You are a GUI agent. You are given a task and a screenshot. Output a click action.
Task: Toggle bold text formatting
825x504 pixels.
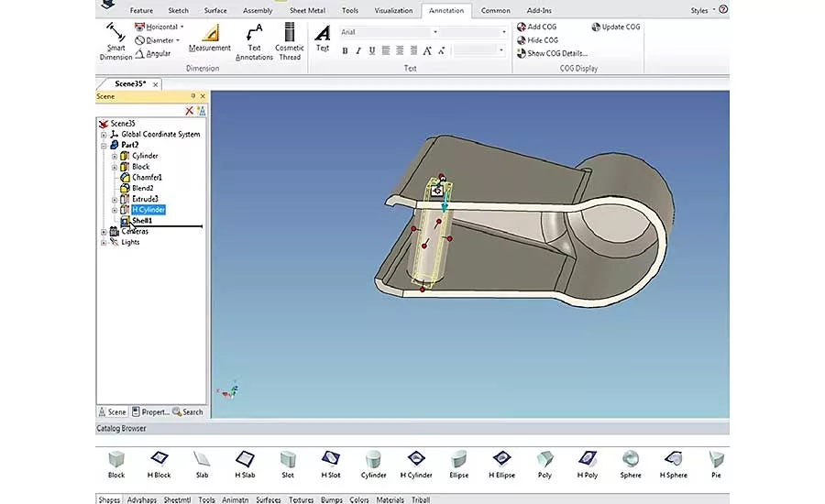(345, 50)
